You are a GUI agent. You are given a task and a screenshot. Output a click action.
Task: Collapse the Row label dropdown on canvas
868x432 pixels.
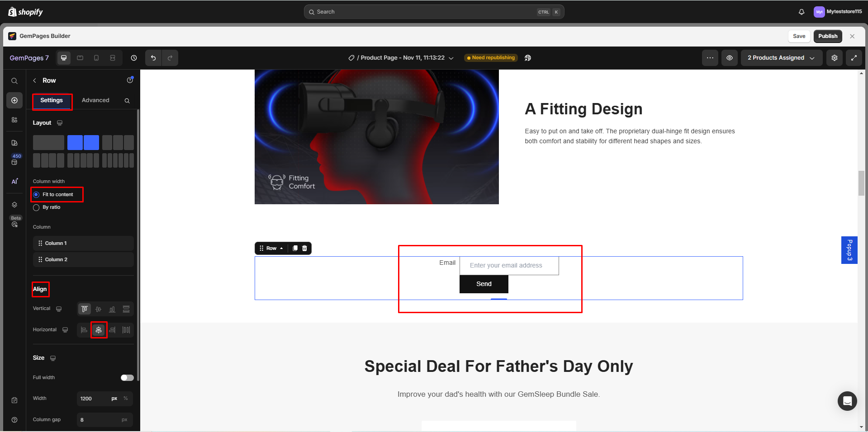coord(281,248)
